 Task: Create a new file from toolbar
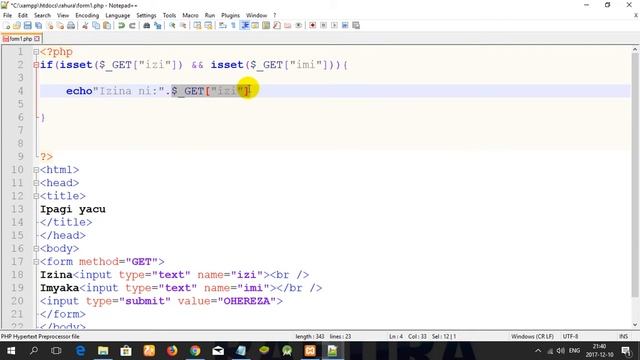pyautogui.click(x=6, y=25)
